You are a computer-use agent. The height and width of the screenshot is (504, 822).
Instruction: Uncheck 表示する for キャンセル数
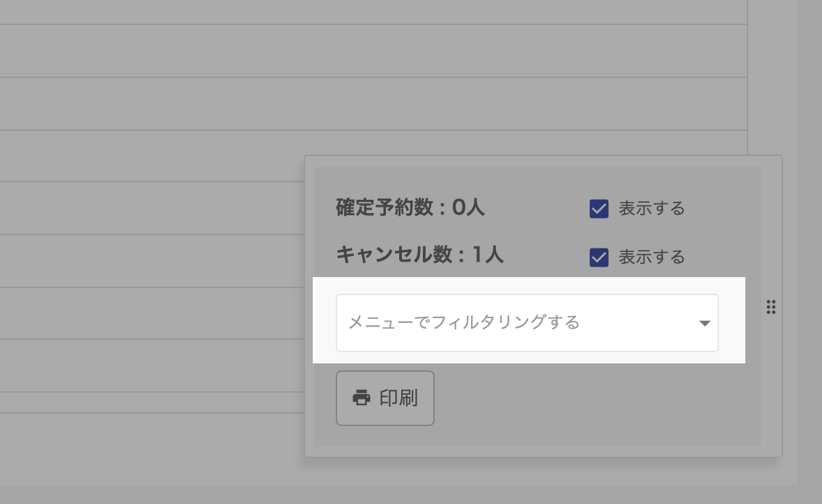click(x=599, y=258)
